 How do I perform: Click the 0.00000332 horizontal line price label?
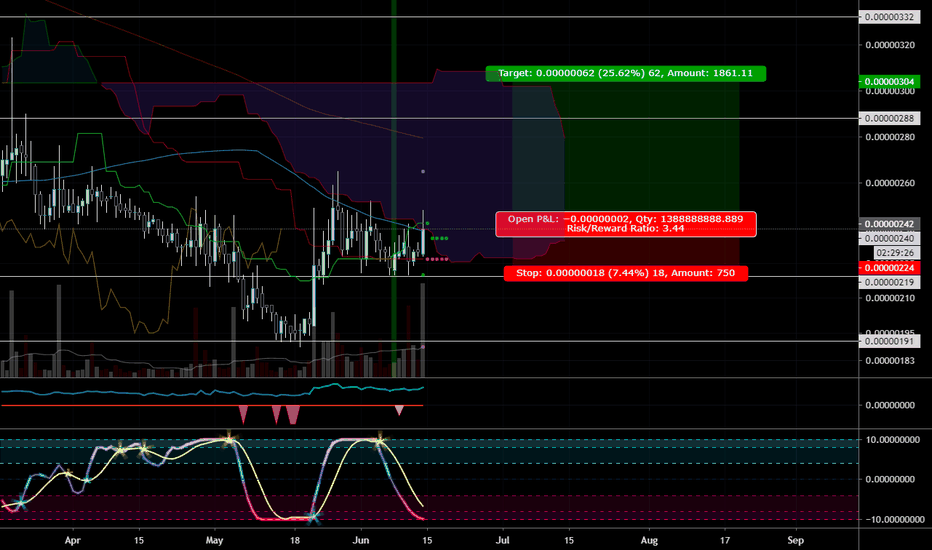point(889,17)
